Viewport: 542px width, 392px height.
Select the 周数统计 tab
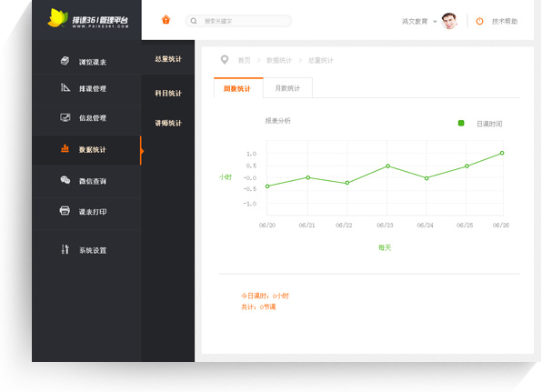pos(238,88)
